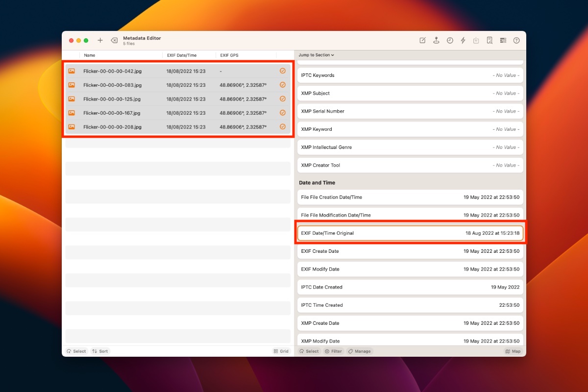Open the GPS location pin tool
This screenshot has height=392, width=588.
436,41
